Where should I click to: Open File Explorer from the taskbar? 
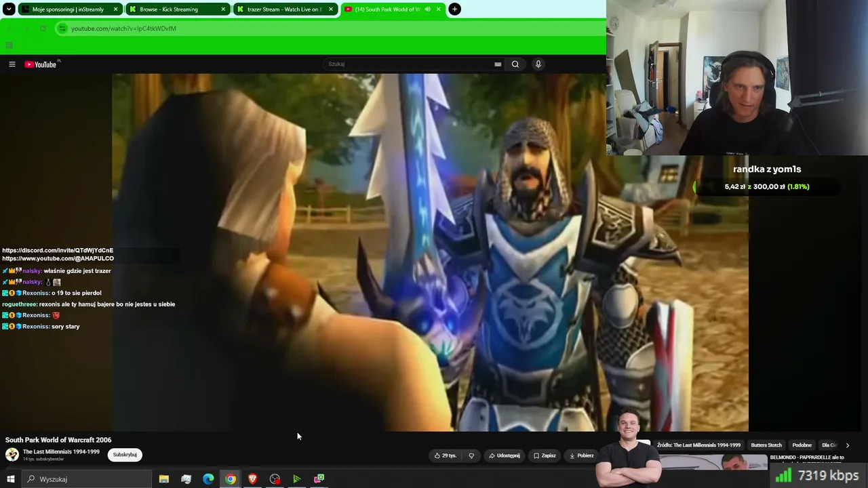point(164,479)
